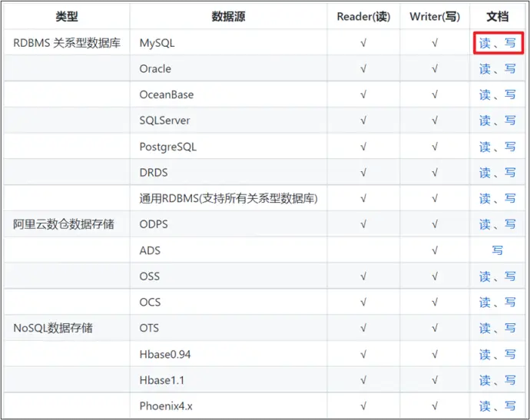
Task: Open the MySQL 读 (read) doc link
Action: [485, 43]
